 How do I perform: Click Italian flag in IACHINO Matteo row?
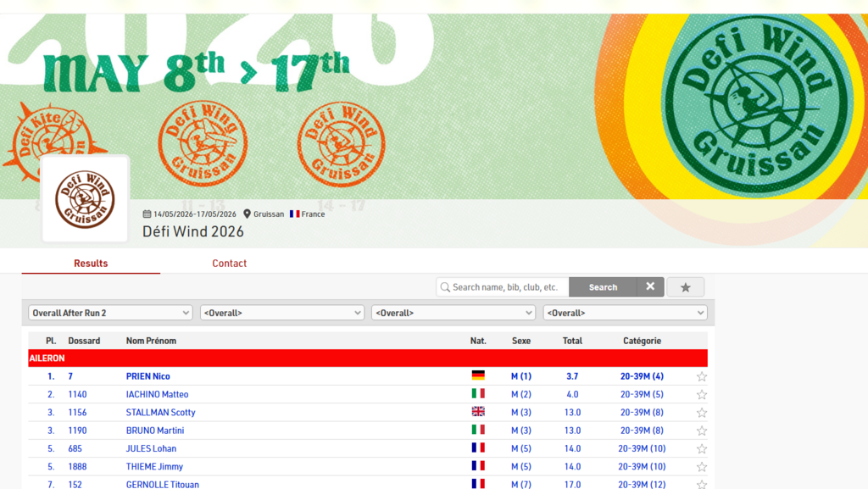(x=478, y=393)
